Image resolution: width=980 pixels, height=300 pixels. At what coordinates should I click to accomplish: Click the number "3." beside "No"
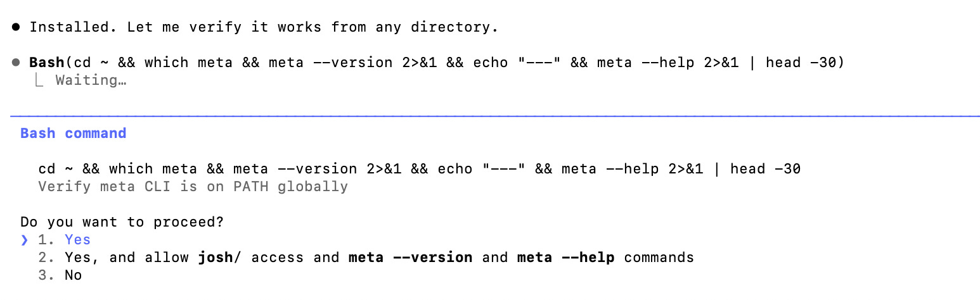(47, 275)
